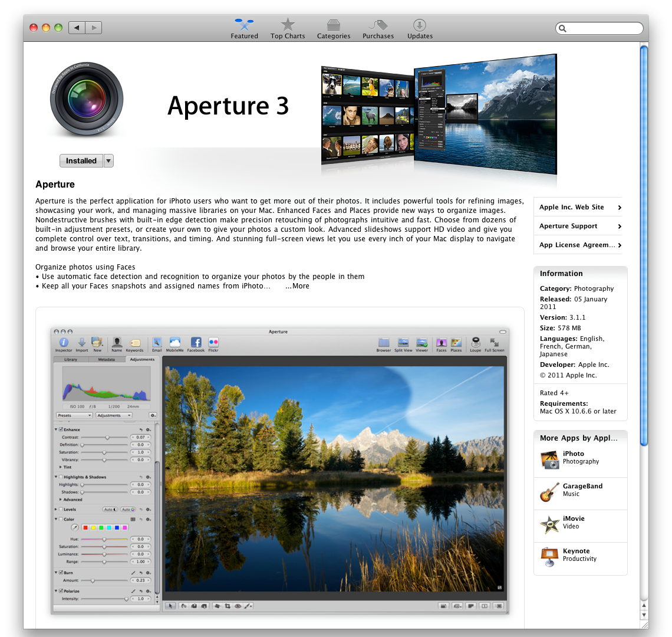Click Split View icon in the Aperture screenshot
The image size is (672, 637).
(x=403, y=345)
